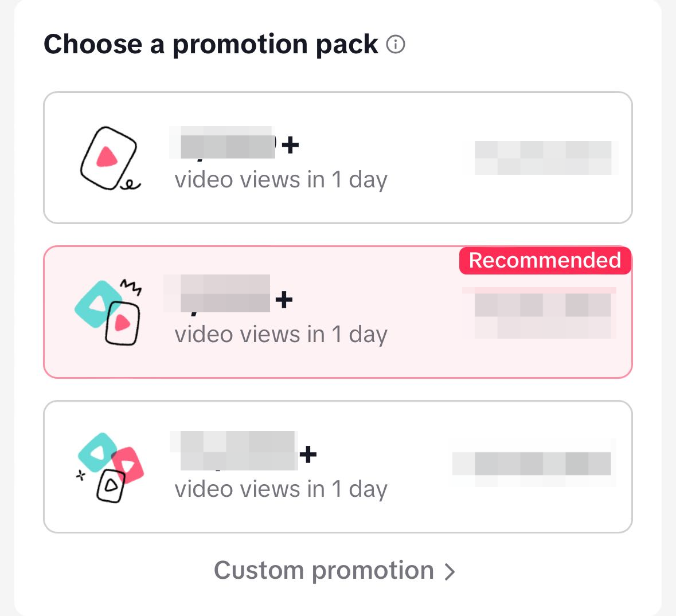Click the three-card icon in the bottom pack
The image size is (676, 616).
pyautogui.click(x=111, y=468)
